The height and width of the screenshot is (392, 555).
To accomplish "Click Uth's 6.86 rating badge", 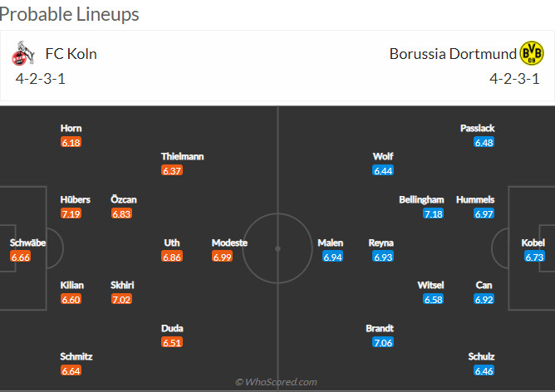I will (172, 257).
